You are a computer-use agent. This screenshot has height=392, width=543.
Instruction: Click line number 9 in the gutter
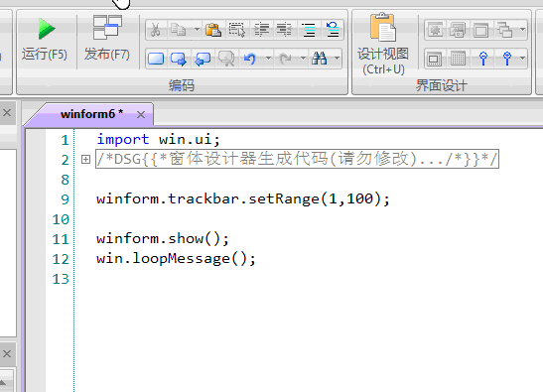click(65, 199)
